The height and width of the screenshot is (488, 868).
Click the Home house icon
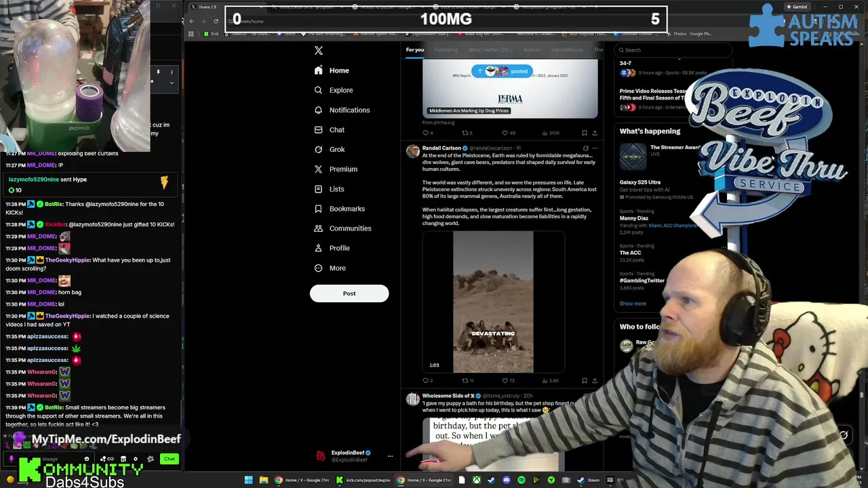(x=318, y=70)
